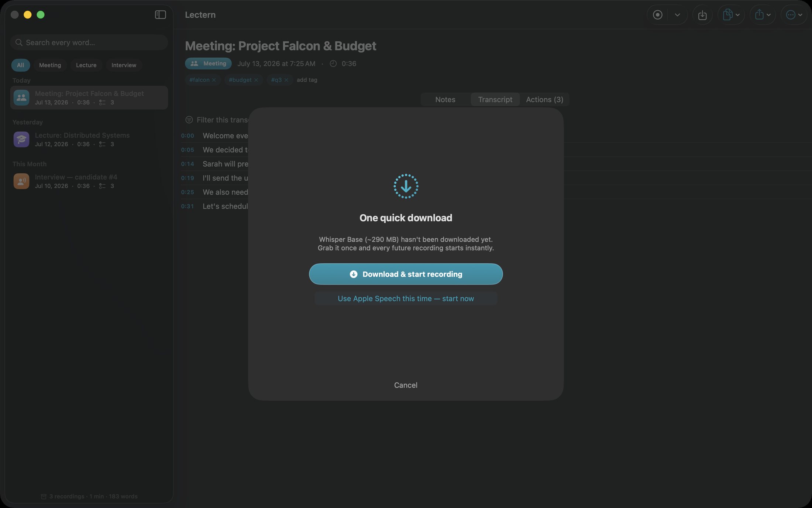The image size is (812, 508).
Task: Cancel the One quick download dialog
Action: coord(406,385)
